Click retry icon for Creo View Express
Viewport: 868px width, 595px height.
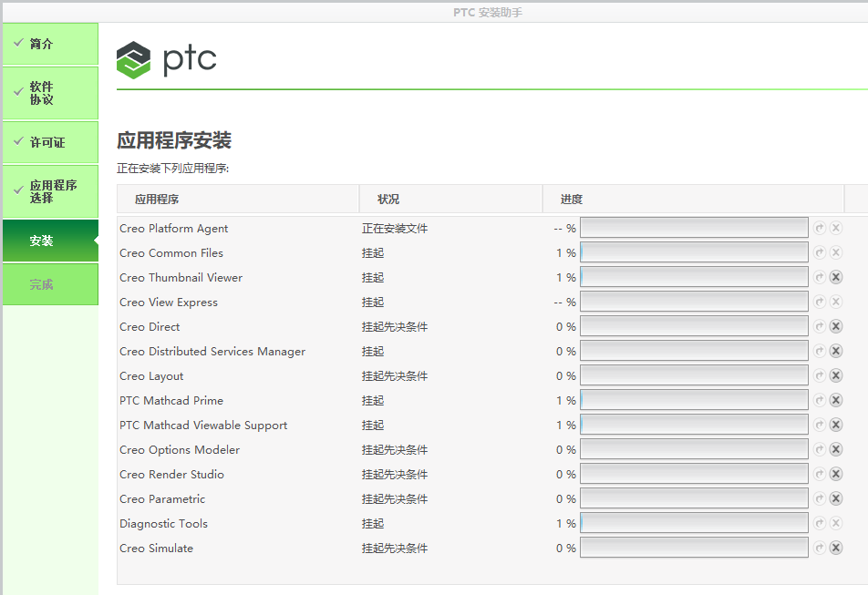point(820,302)
